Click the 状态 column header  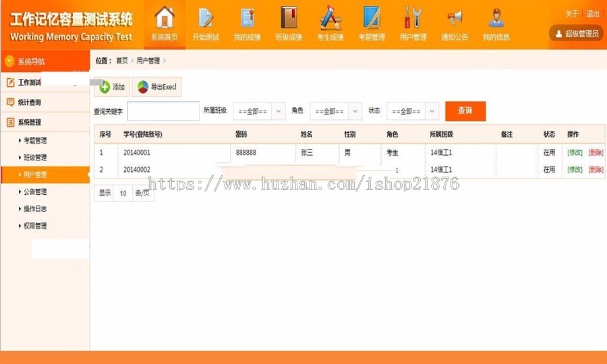pos(549,134)
